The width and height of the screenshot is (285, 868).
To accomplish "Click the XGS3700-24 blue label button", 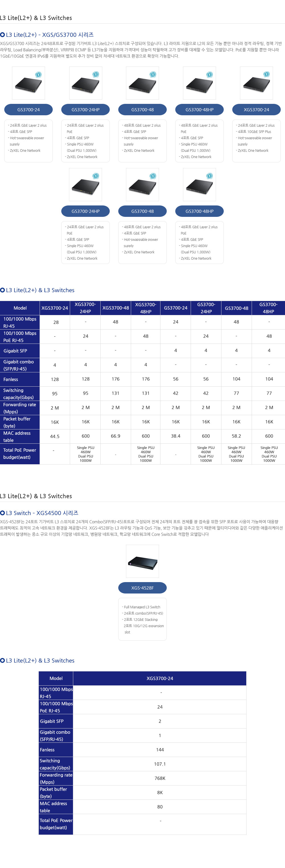I will click(x=256, y=110).
